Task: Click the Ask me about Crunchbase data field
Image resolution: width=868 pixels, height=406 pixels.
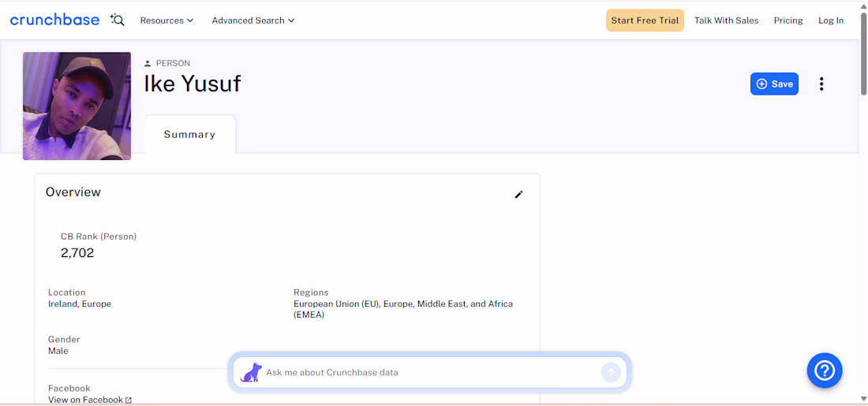Action: point(429,372)
